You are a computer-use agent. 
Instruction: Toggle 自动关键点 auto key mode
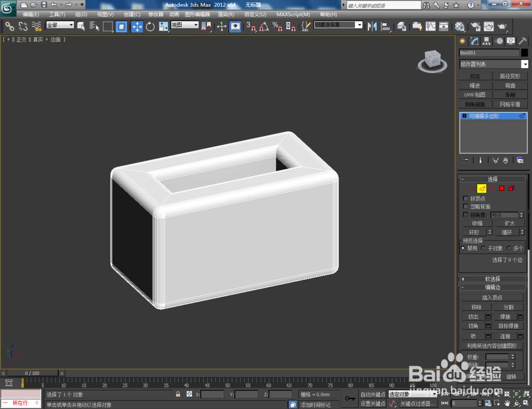point(372,395)
